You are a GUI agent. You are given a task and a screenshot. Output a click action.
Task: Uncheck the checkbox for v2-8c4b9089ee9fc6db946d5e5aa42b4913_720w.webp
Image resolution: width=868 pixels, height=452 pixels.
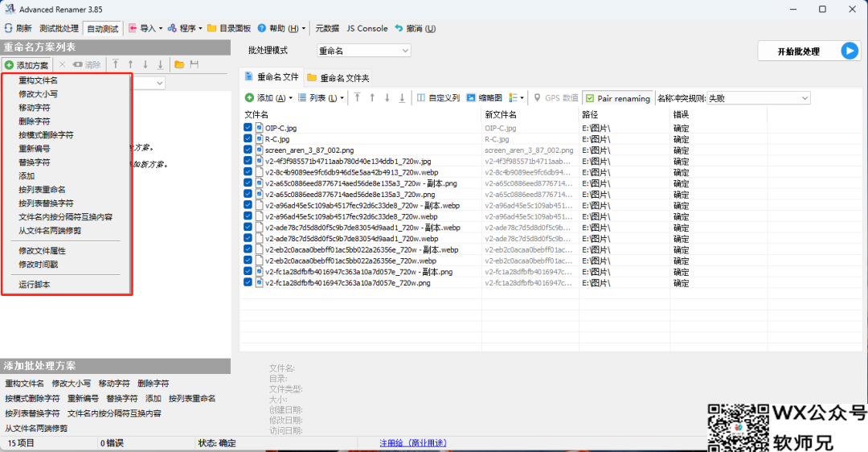[x=248, y=172]
